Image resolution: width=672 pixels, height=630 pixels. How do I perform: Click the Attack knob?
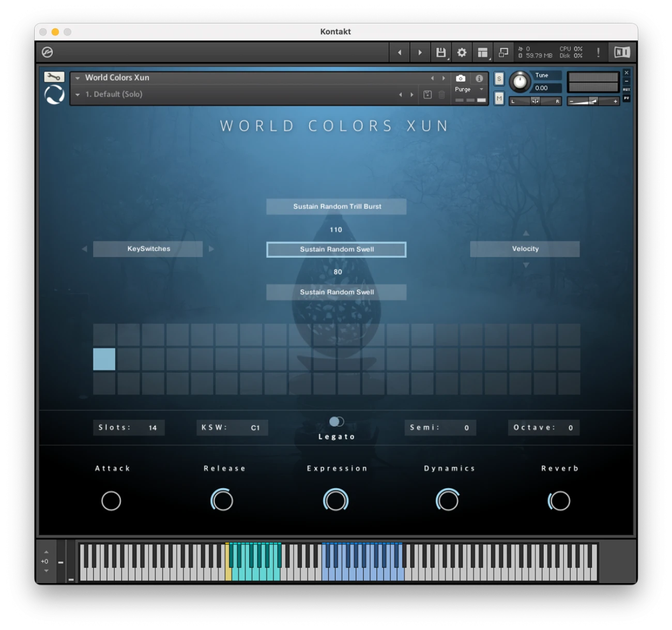111,501
